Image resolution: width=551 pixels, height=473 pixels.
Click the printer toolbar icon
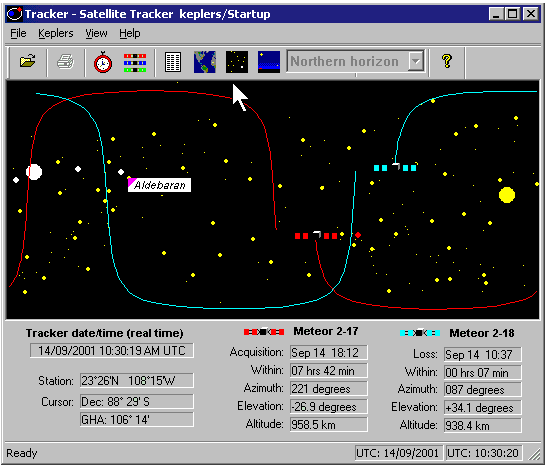tap(65, 61)
